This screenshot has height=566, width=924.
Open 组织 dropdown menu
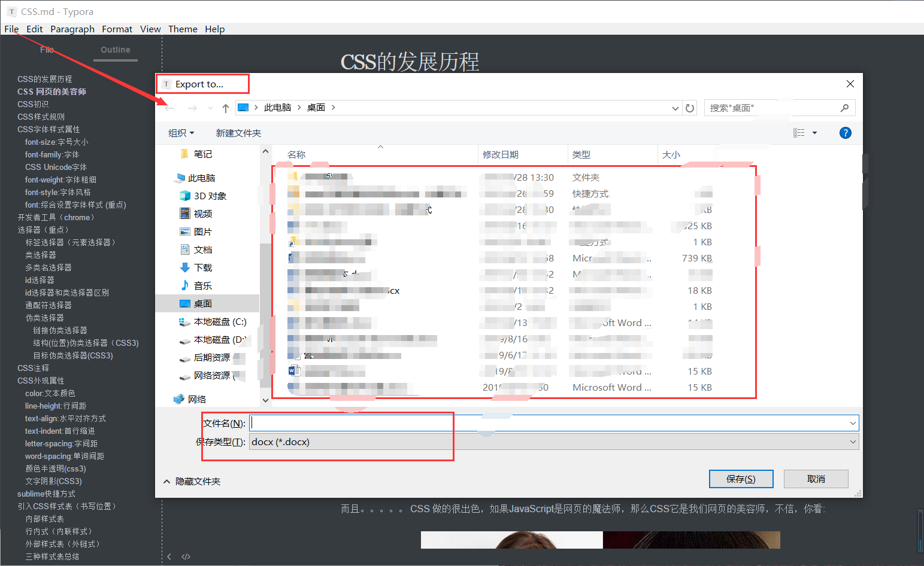click(181, 133)
